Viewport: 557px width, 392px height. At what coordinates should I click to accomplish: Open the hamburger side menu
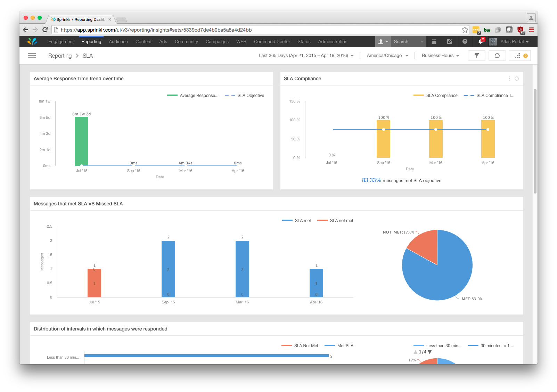(32, 56)
